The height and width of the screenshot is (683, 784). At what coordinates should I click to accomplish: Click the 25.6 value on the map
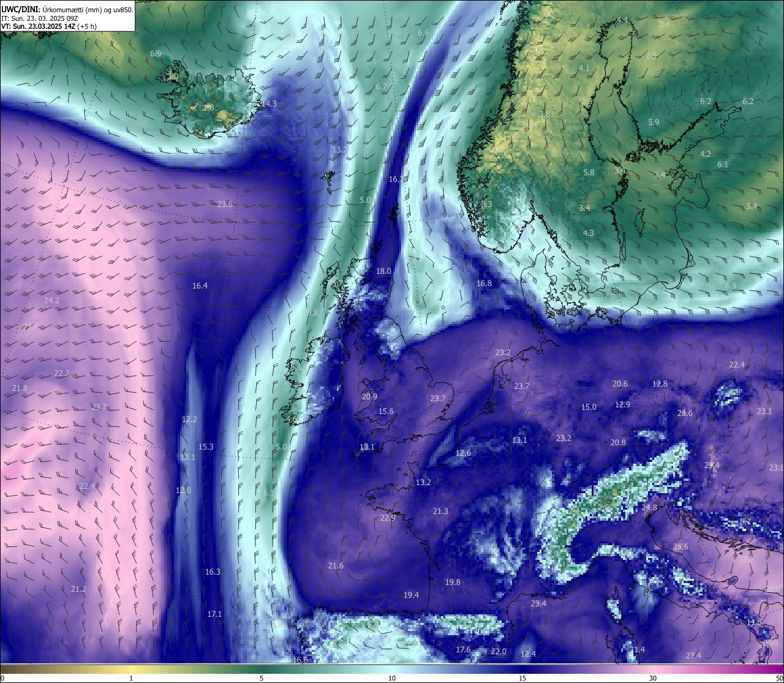point(680,547)
